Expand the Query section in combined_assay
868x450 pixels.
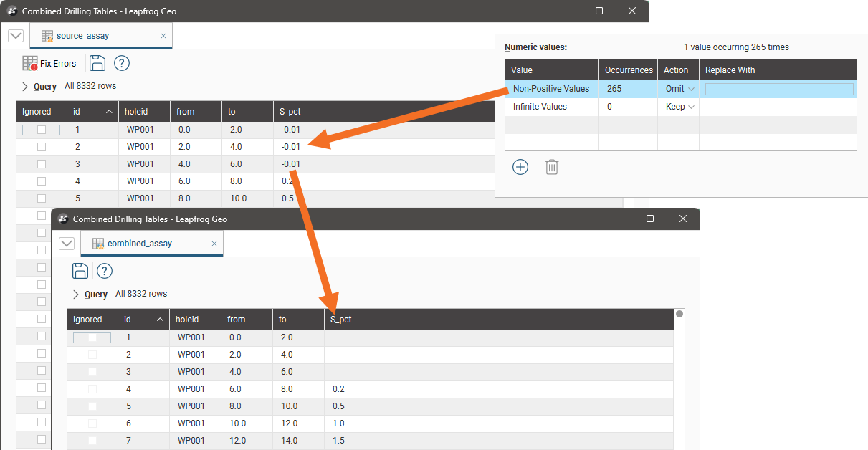coord(77,295)
